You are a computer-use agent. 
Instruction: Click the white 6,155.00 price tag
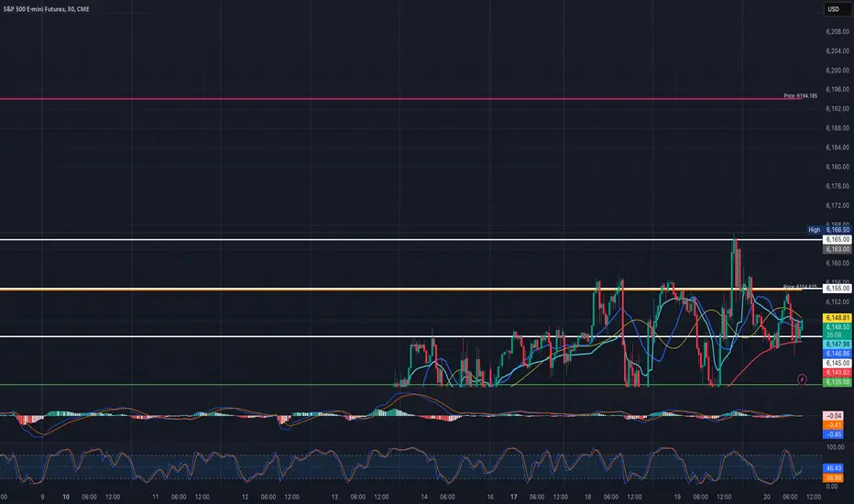click(x=838, y=289)
